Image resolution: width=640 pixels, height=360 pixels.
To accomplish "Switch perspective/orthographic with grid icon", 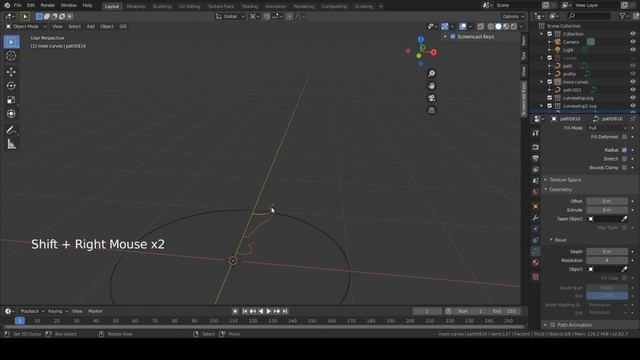I will (x=431, y=110).
